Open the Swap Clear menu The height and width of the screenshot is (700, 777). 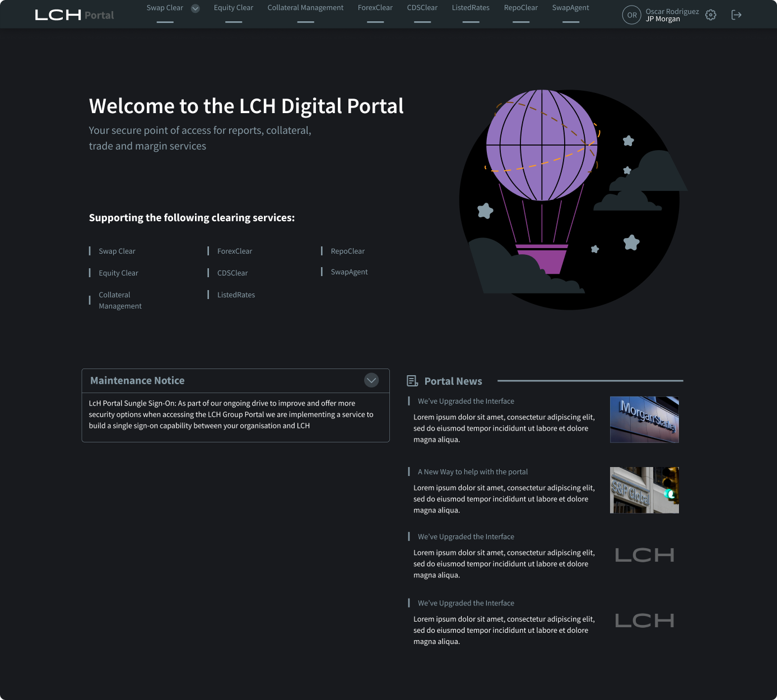165,8
